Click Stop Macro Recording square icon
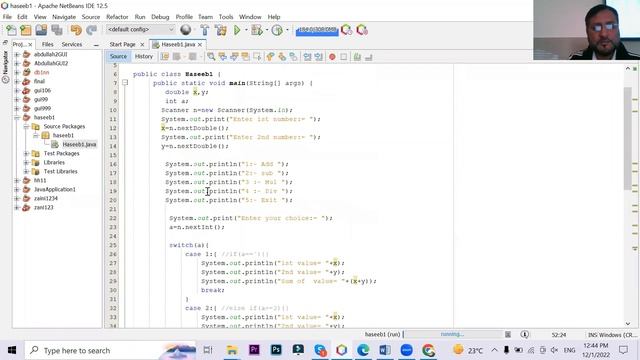640x360 pixels. [x=344, y=57]
